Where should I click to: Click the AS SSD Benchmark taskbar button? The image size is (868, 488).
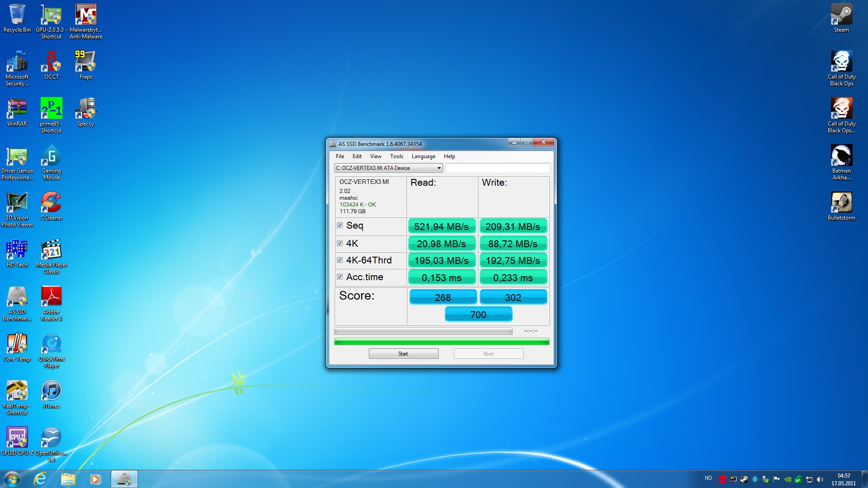(x=124, y=479)
